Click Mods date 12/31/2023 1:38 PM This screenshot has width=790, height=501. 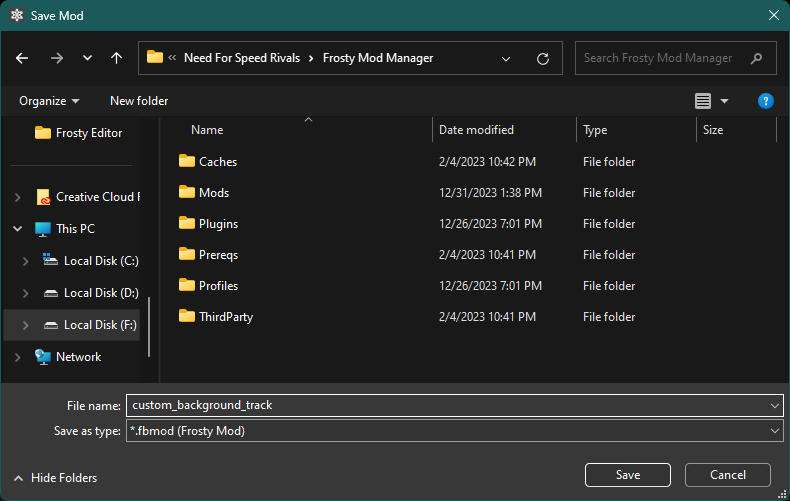pyautogui.click(x=490, y=193)
